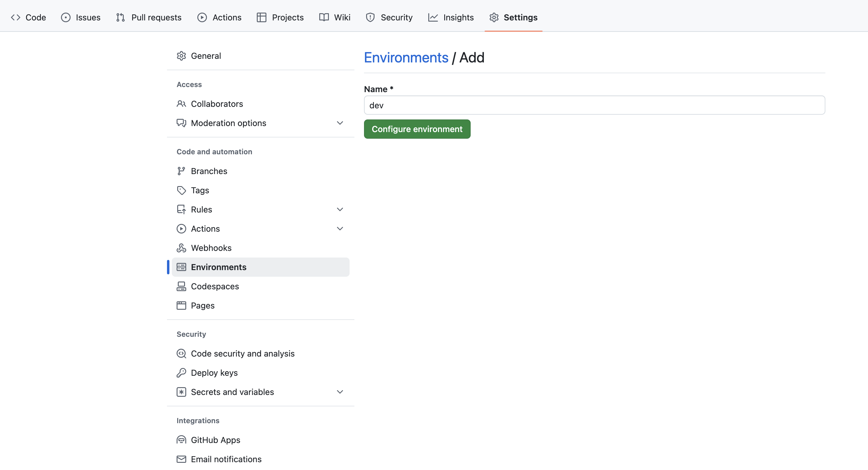Click Code security and analysis item
The image size is (868, 470).
243,353
